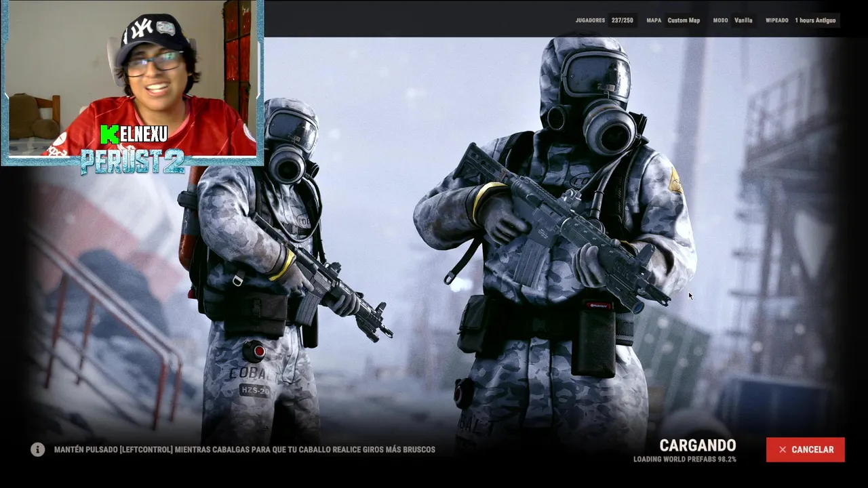
Task: Click Loading World Prefabs 98.2% status
Action: click(685, 459)
